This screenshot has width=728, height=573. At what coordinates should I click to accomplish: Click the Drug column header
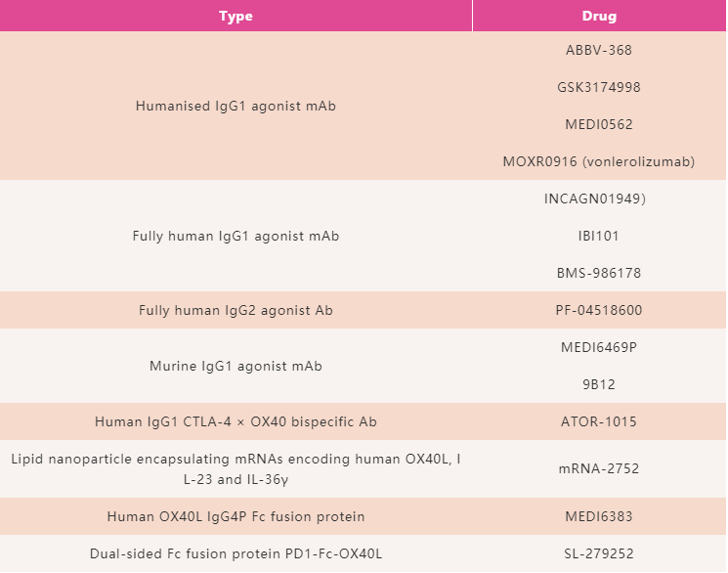(599, 16)
